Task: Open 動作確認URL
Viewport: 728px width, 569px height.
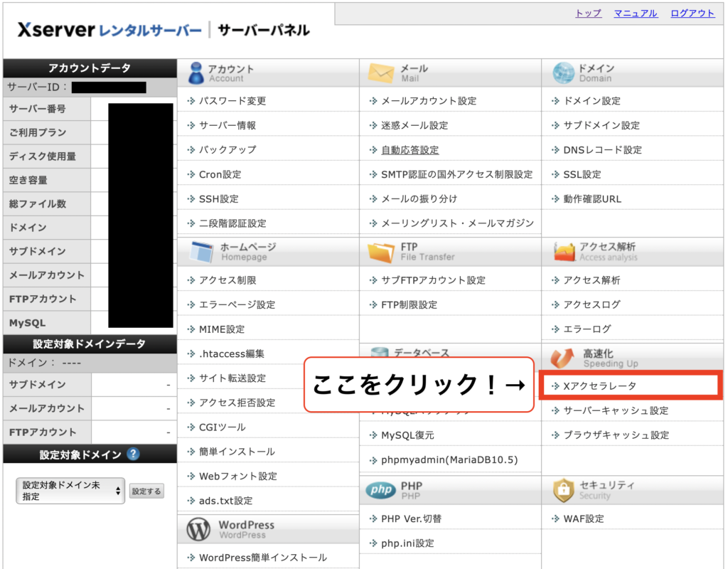Action: (592, 199)
